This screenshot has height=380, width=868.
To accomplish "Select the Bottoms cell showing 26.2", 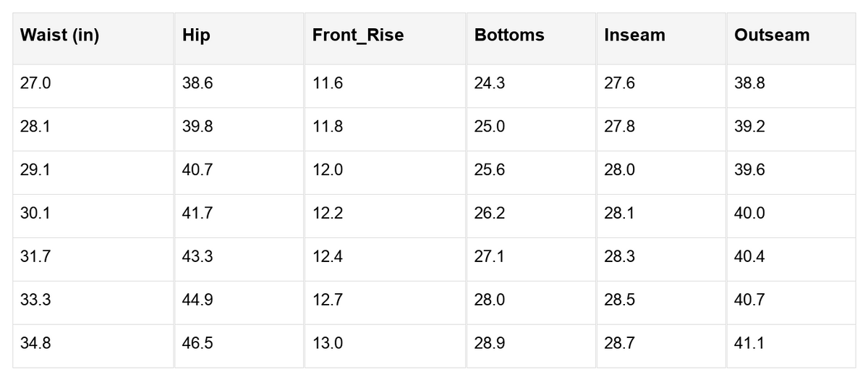I will 531,216.
